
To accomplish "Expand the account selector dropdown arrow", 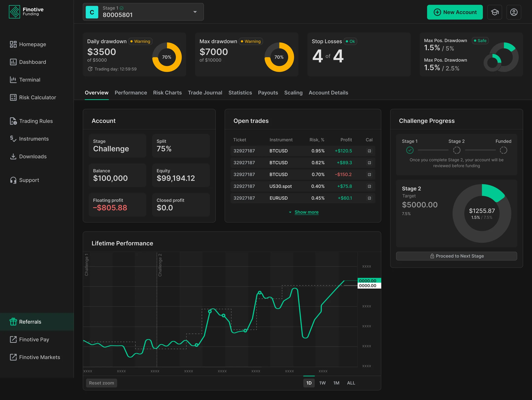I will click(195, 12).
